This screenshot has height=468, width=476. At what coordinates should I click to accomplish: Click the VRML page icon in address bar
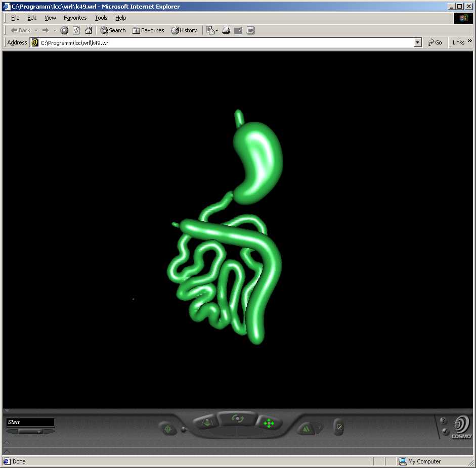[35, 43]
